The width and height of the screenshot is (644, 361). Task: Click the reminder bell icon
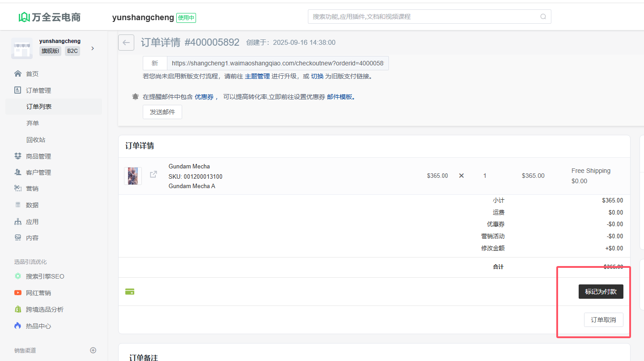pyautogui.click(x=135, y=97)
